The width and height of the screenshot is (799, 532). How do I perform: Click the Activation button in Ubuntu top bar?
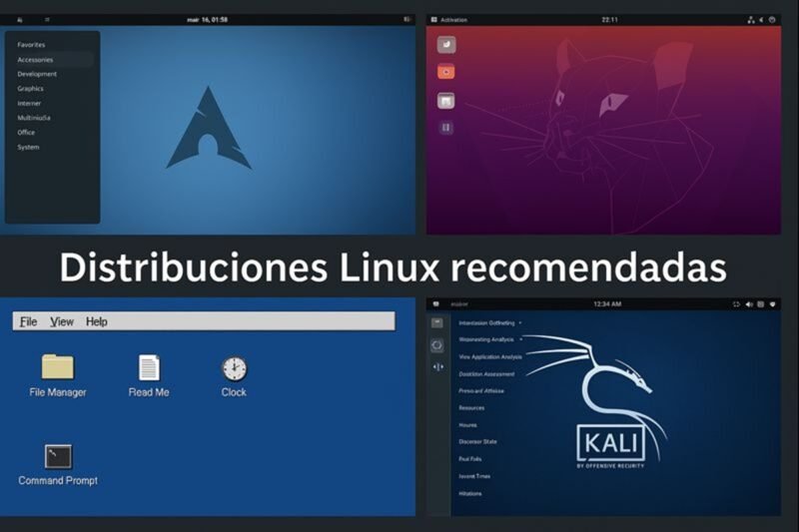coord(453,20)
